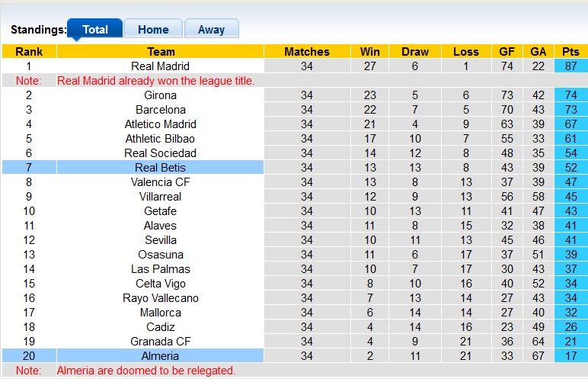
Task: Open the Villarreal team link
Action: [160, 197]
